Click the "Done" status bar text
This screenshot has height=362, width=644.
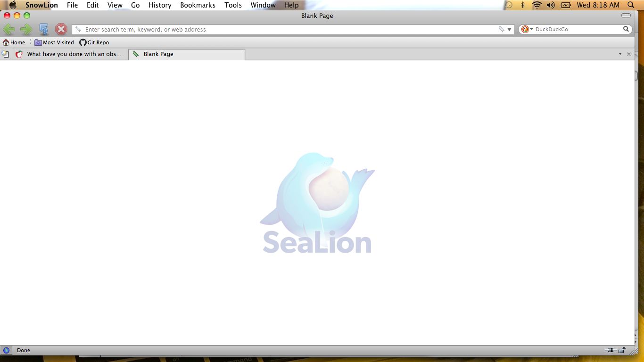pos(23,350)
